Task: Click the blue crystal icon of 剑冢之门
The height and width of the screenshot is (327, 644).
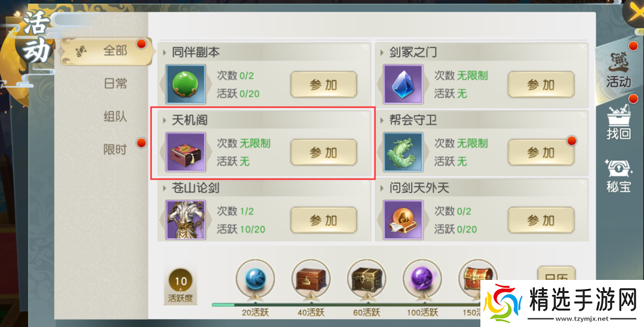Action: (x=403, y=84)
